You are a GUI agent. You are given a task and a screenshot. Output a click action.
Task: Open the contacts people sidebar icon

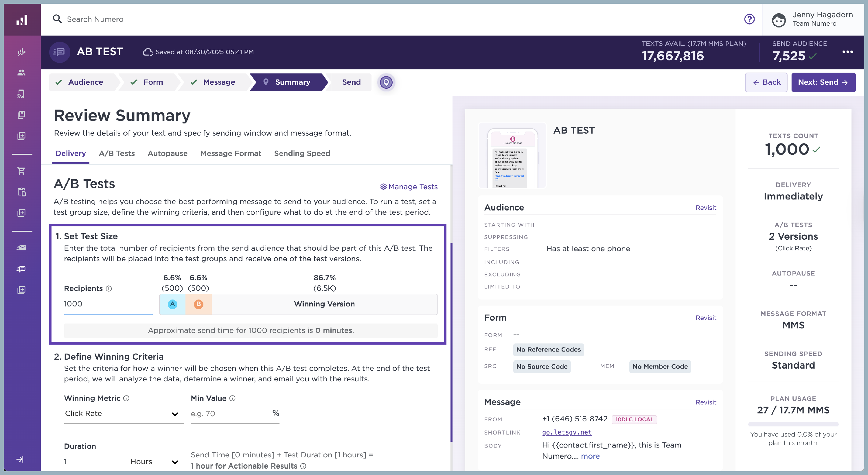point(22,72)
